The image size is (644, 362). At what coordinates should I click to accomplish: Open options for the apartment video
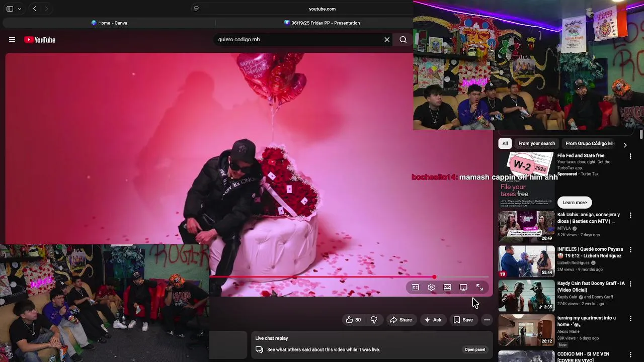pyautogui.click(x=630, y=319)
